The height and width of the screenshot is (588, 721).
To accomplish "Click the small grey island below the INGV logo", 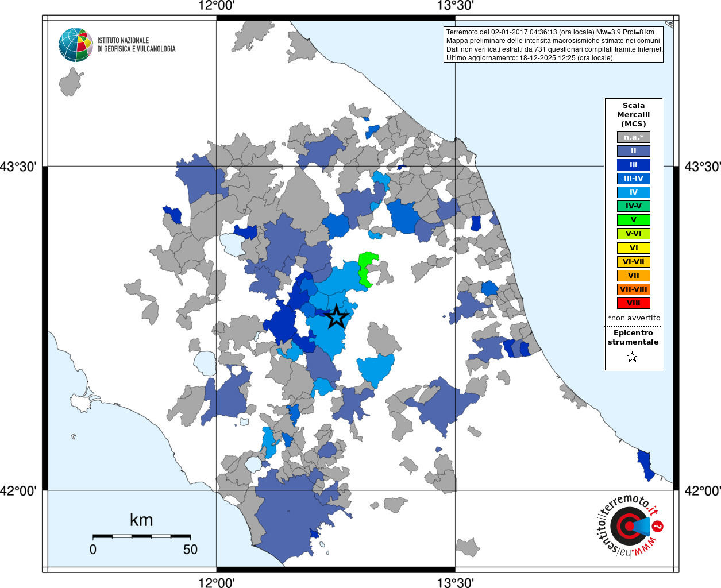I will [x=71, y=82].
